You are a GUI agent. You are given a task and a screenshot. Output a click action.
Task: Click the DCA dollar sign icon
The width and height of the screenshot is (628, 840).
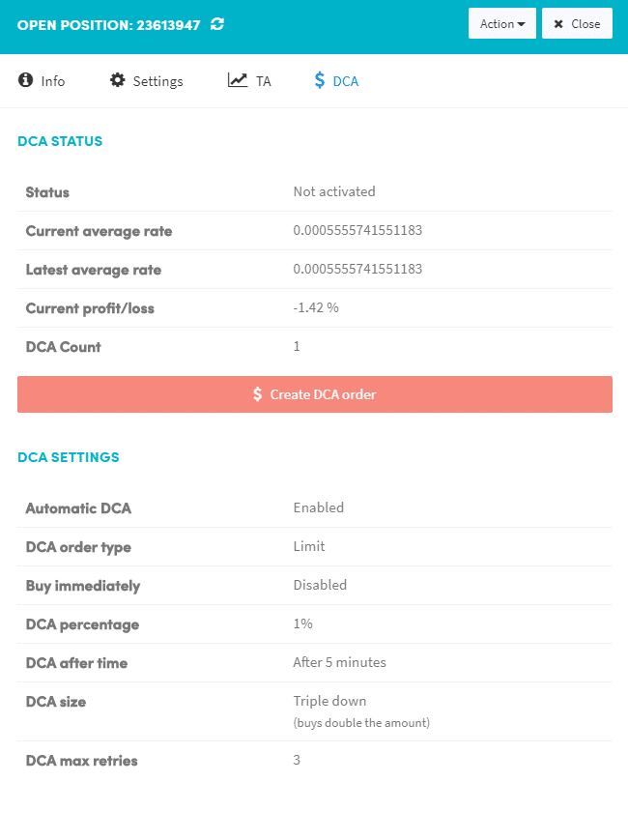pyautogui.click(x=319, y=80)
